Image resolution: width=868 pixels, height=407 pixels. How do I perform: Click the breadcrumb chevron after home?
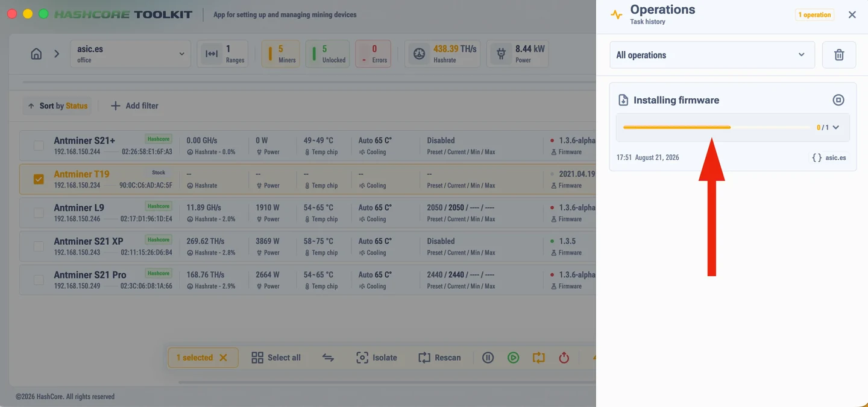[x=57, y=54]
